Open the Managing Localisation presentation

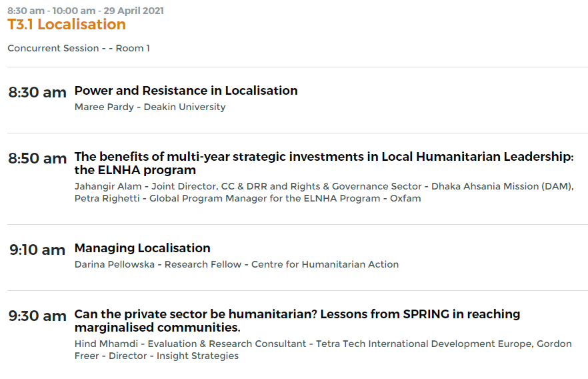143,248
